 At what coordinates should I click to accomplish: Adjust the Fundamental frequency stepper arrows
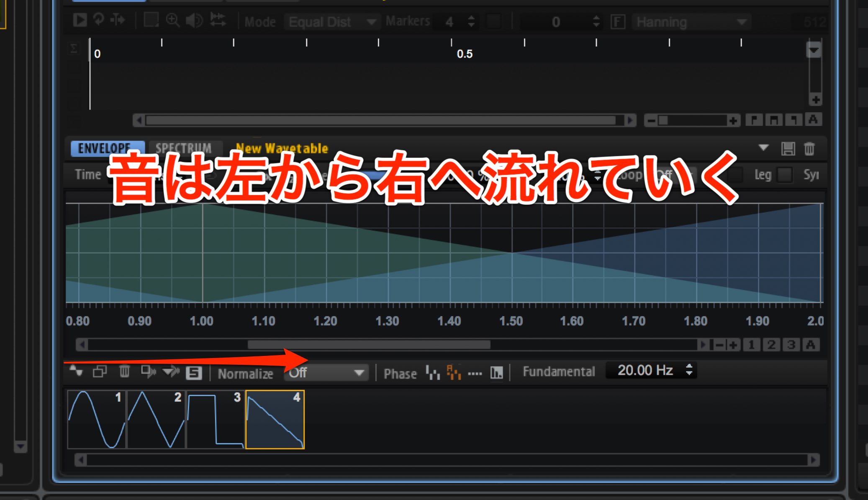tap(689, 370)
